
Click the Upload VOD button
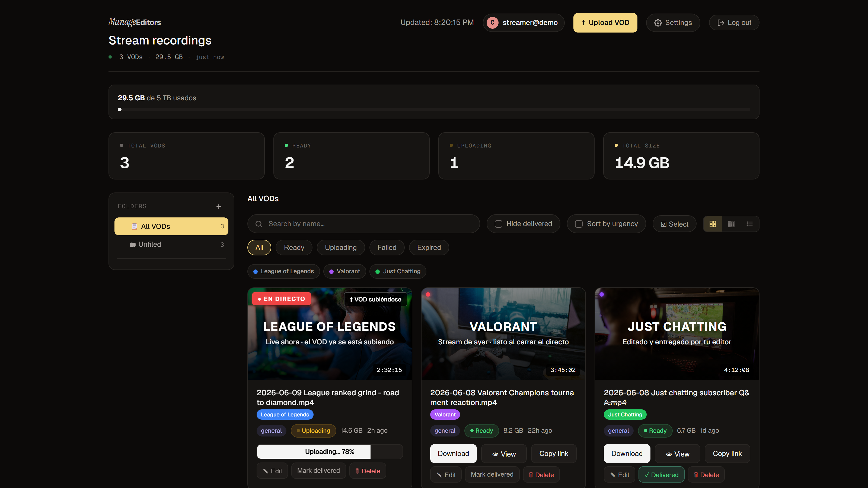tap(605, 23)
